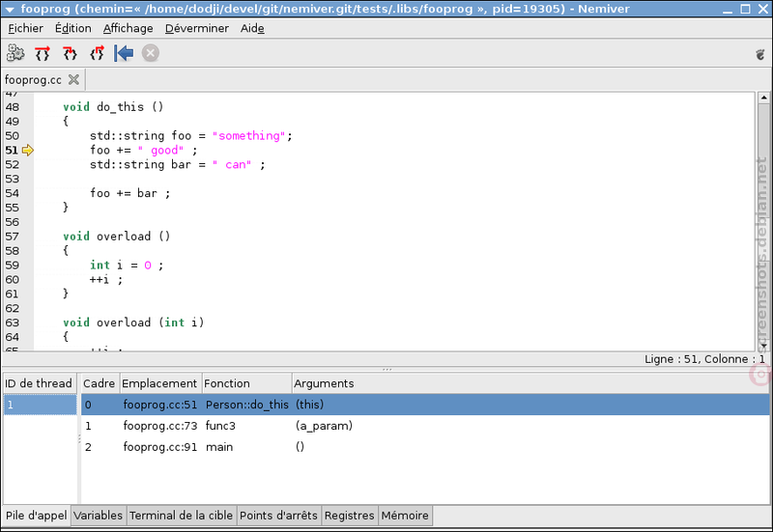Click the Step Out toolbar icon
Viewport: 773px width, 532px height.
[97, 53]
